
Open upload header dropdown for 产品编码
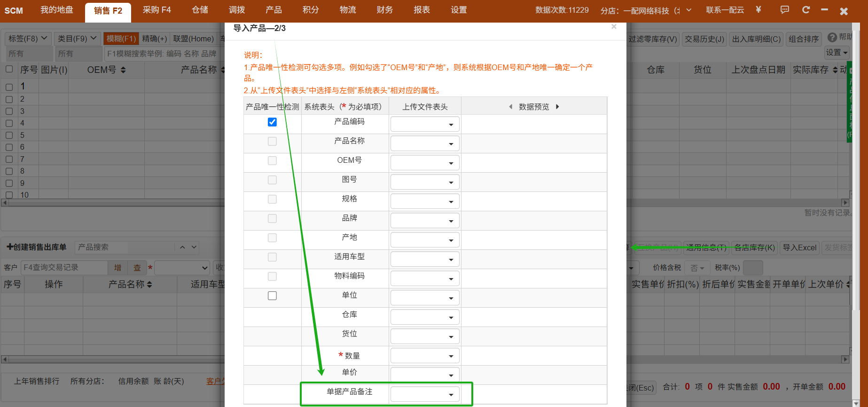tap(425, 124)
